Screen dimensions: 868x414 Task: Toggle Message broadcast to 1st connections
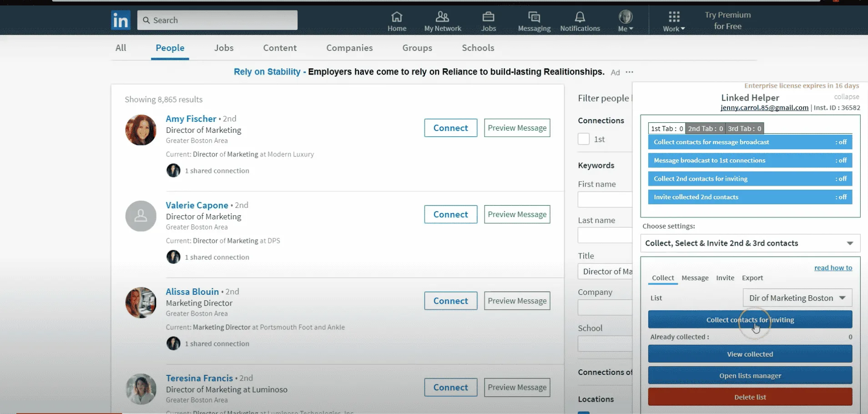(750, 160)
